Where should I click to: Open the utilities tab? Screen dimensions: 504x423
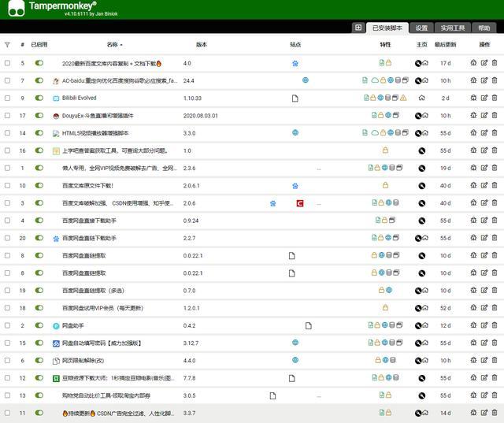[453, 28]
